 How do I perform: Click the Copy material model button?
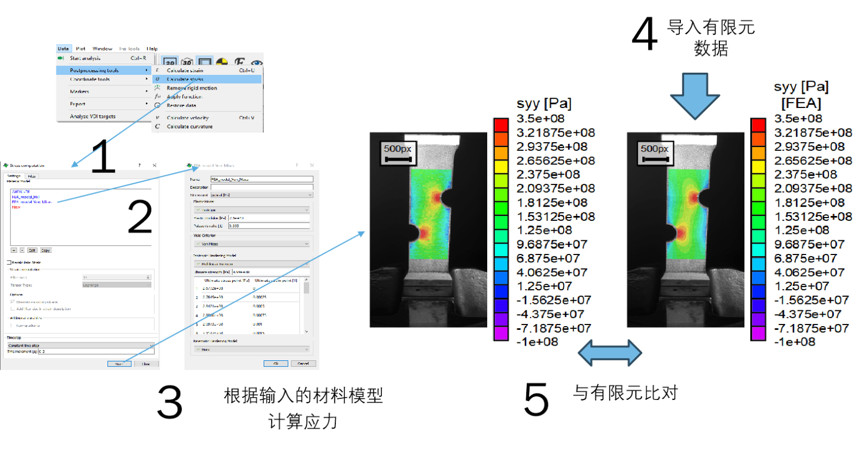pyautogui.click(x=46, y=250)
